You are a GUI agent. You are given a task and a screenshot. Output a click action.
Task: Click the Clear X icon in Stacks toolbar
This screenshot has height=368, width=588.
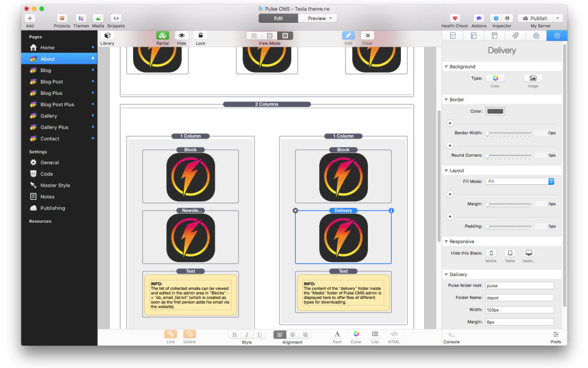point(367,35)
